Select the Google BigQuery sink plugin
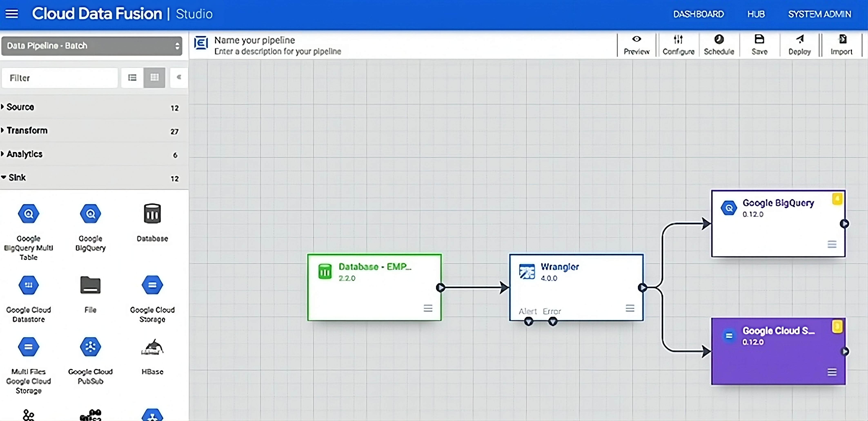The height and width of the screenshot is (421, 868). 90,228
